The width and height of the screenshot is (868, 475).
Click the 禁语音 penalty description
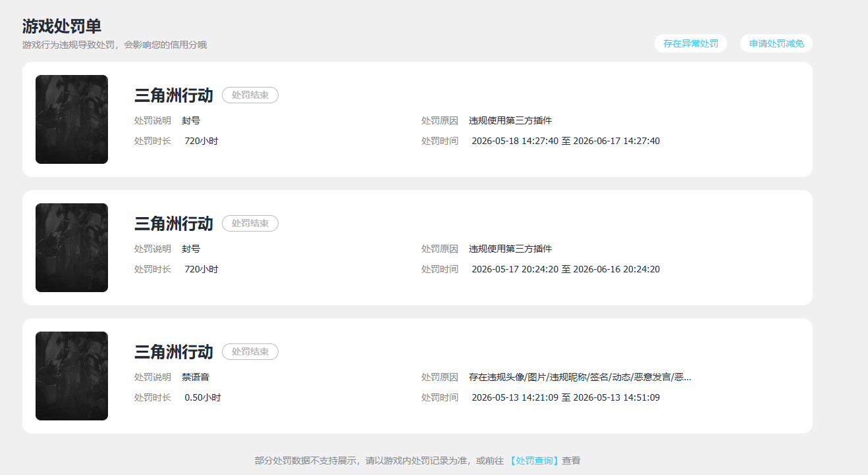pyautogui.click(x=196, y=377)
